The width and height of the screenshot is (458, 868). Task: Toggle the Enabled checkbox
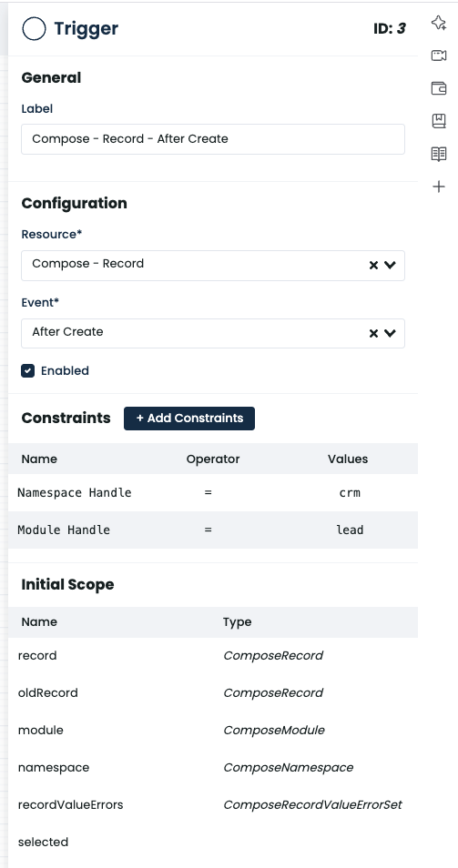pos(27,371)
